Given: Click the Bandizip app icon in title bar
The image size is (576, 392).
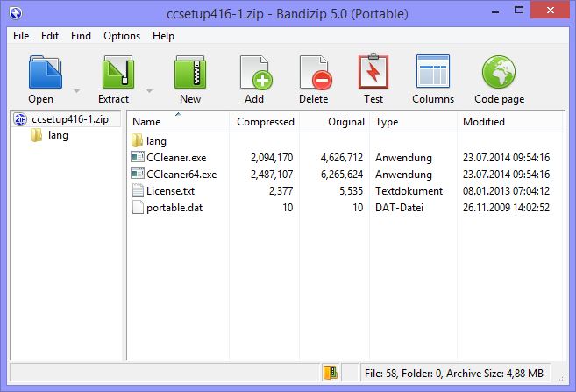Looking at the screenshot, I should point(16,14).
